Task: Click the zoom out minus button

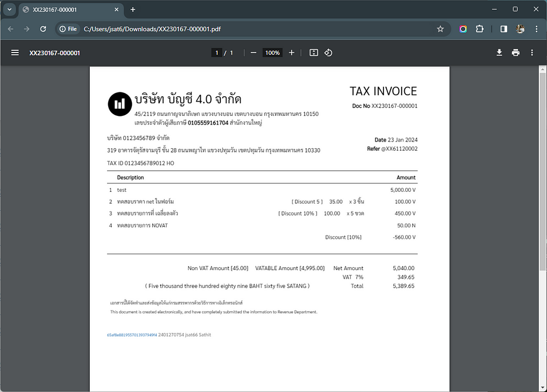Action: coord(253,52)
